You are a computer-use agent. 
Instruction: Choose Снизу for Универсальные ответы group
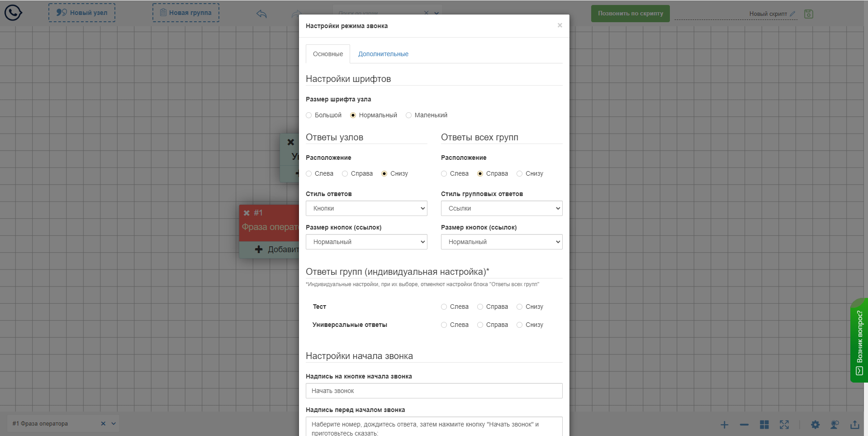[520, 325]
